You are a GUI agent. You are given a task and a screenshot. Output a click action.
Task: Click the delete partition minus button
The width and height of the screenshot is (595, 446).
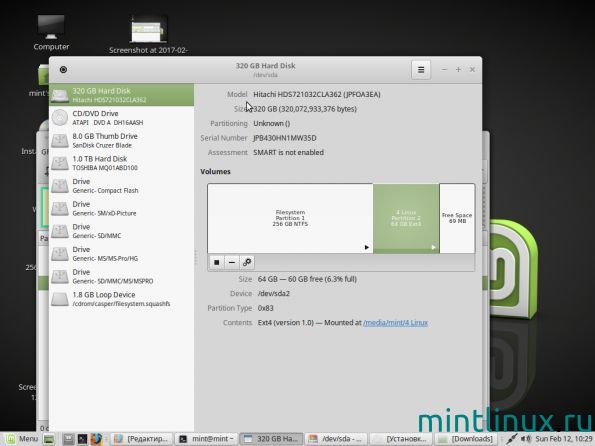pos(232,262)
